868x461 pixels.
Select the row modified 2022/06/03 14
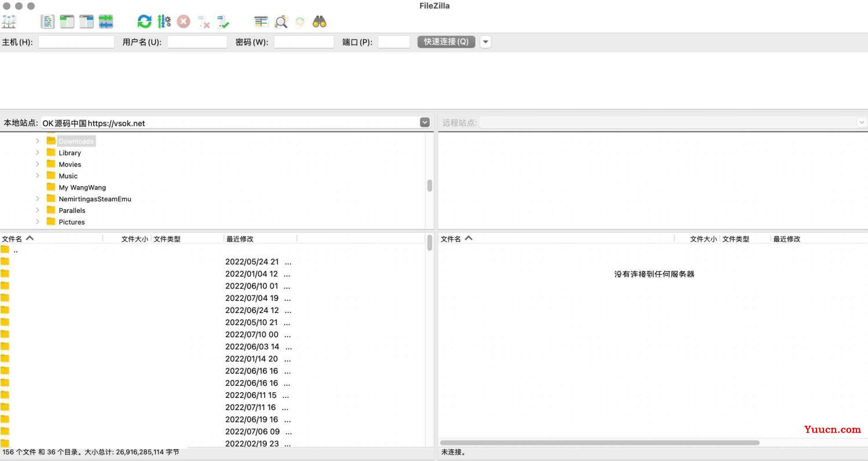(213, 346)
